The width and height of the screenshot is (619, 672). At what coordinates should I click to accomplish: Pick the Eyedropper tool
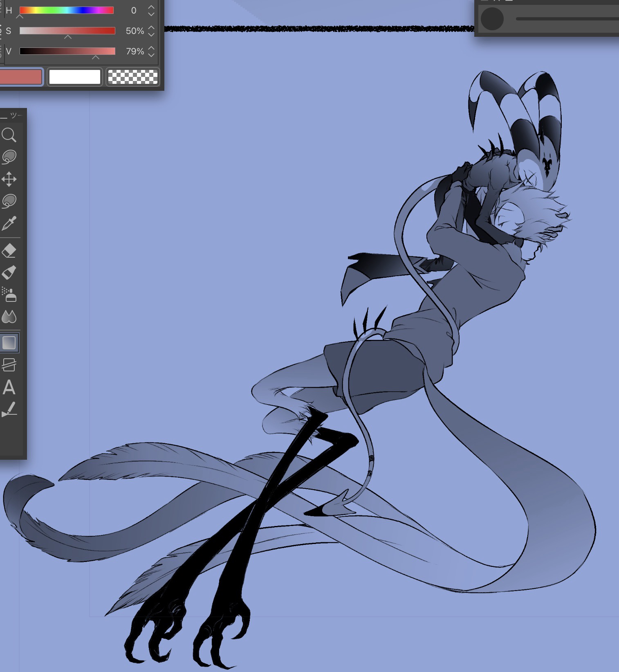point(9,223)
